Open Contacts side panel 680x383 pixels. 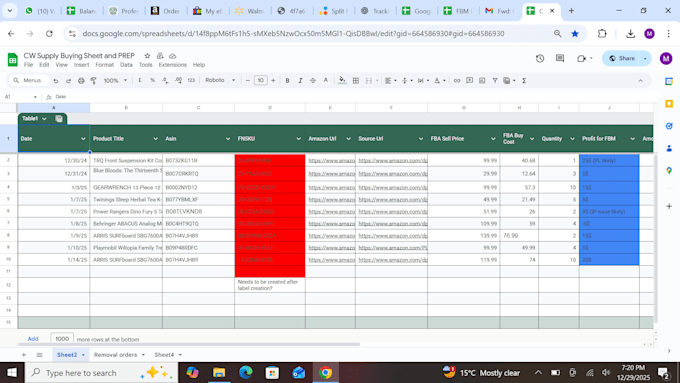pyautogui.click(x=669, y=148)
